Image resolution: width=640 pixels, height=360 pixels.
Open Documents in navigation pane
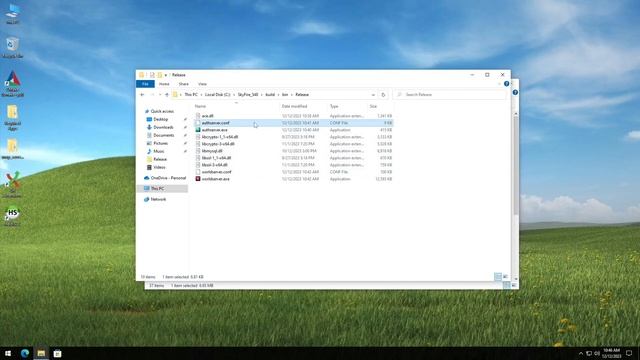[164, 135]
